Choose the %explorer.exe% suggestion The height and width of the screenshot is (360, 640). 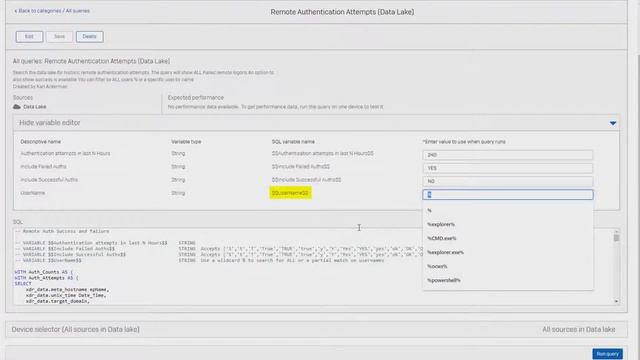(x=508, y=253)
